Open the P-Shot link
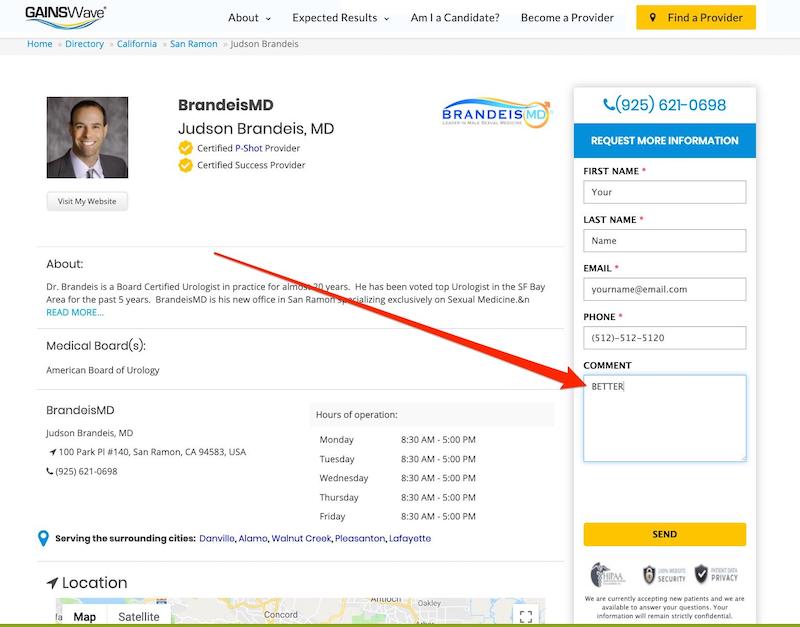The width and height of the screenshot is (800, 627). [249, 148]
